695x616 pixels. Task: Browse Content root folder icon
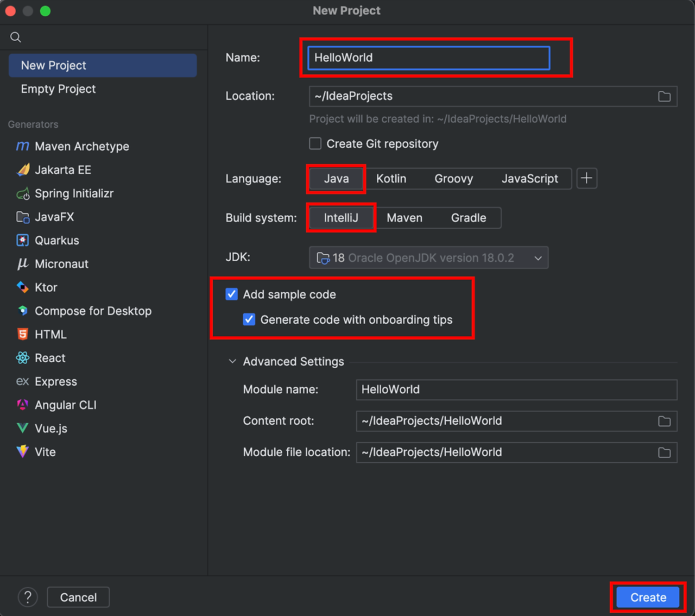664,421
